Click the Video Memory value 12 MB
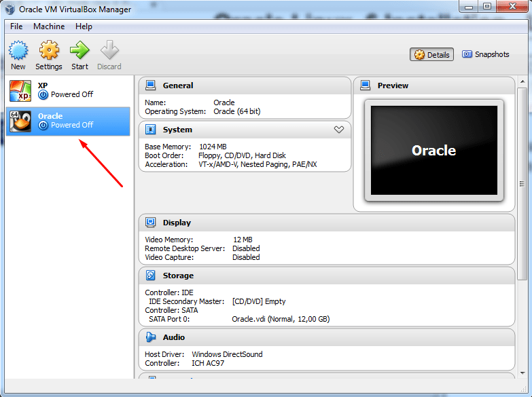Screen dimensions: 532x397 pyautogui.click(x=243, y=240)
